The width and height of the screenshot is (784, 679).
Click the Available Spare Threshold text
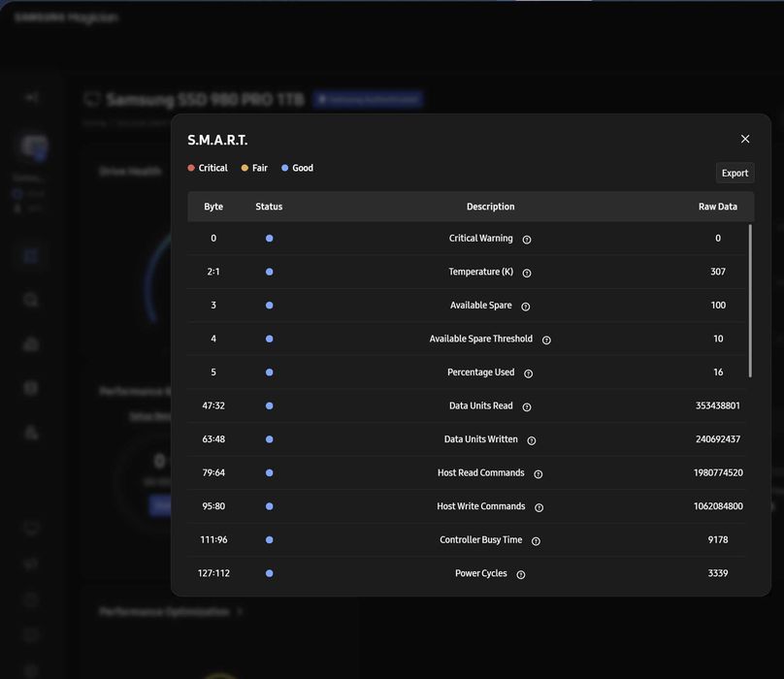click(x=480, y=339)
